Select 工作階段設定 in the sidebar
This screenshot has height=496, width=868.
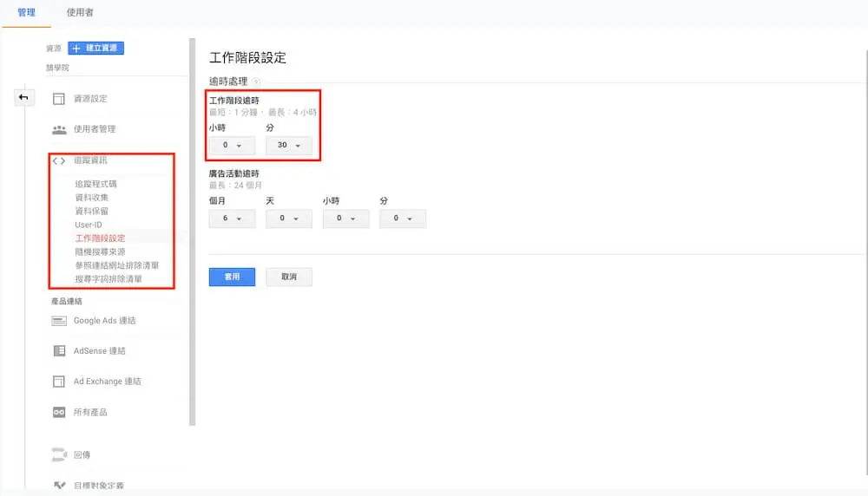[100, 238]
